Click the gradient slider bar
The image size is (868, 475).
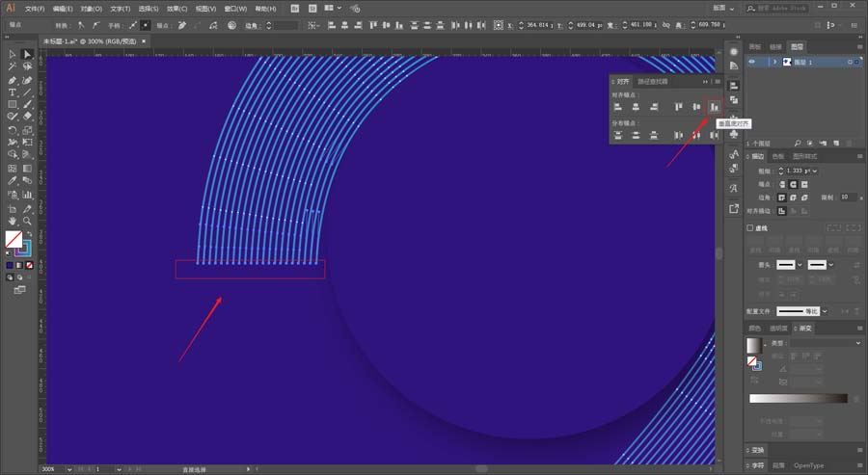click(799, 399)
